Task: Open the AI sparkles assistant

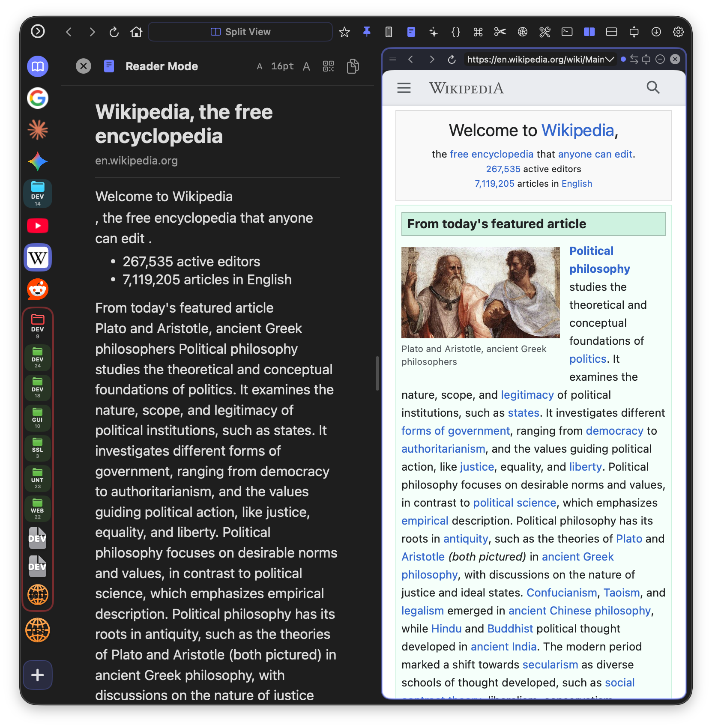Action: click(x=434, y=32)
